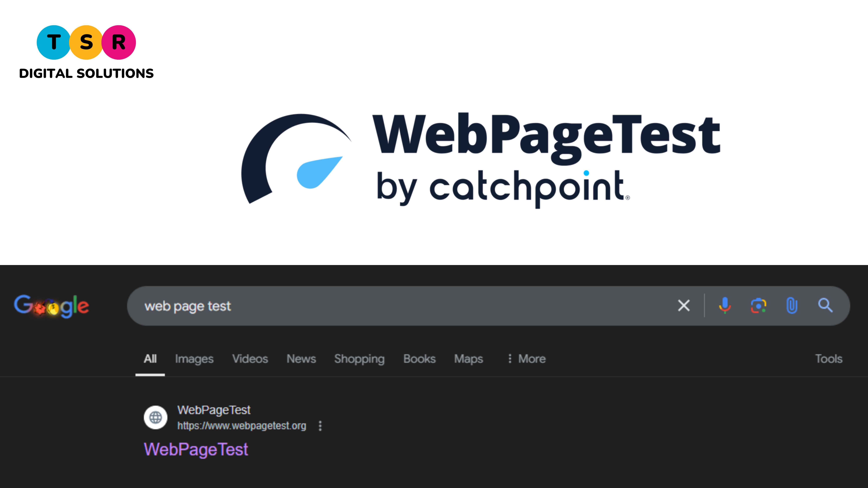Switch to the Maps tab
Image resolution: width=868 pixels, height=488 pixels.
click(x=468, y=359)
